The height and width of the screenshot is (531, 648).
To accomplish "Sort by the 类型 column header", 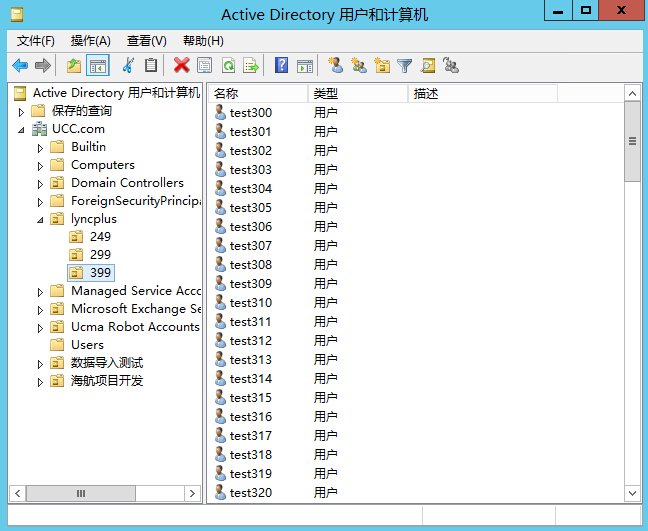I will click(358, 93).
